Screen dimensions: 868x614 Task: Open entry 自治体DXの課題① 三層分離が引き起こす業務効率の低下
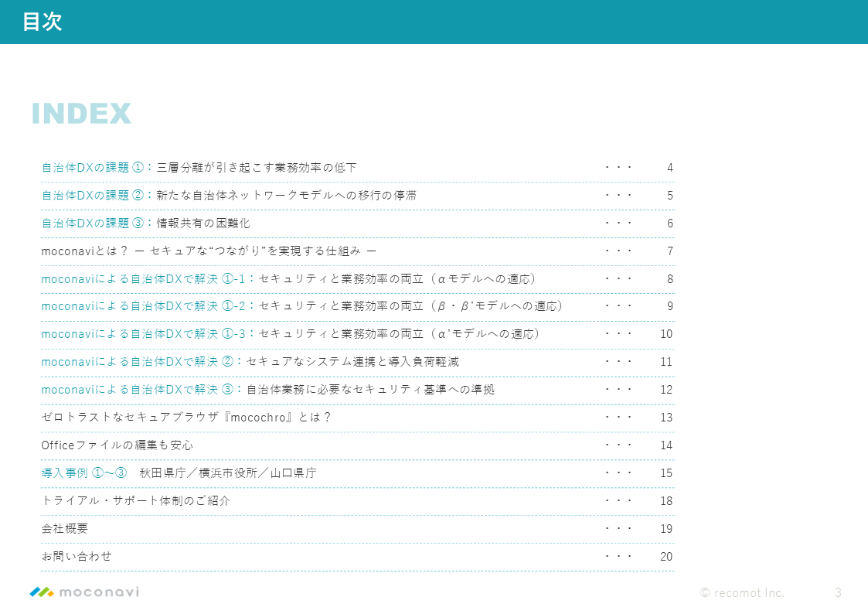[199, 167]
